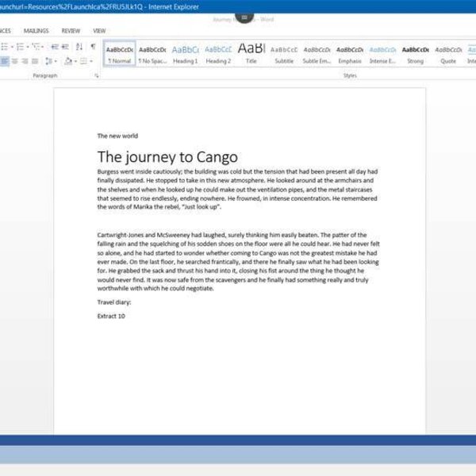Open the shading color dropdown arrow

click(75, 61)
